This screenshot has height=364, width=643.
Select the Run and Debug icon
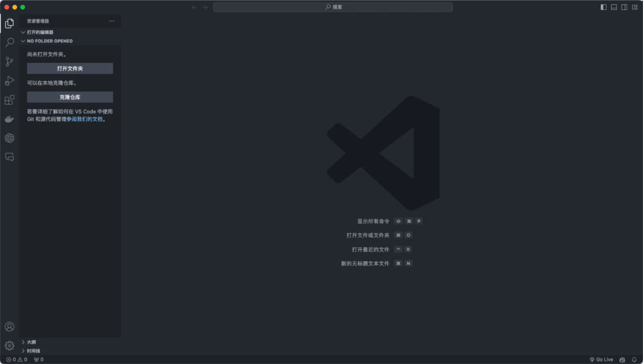(9, 80)
